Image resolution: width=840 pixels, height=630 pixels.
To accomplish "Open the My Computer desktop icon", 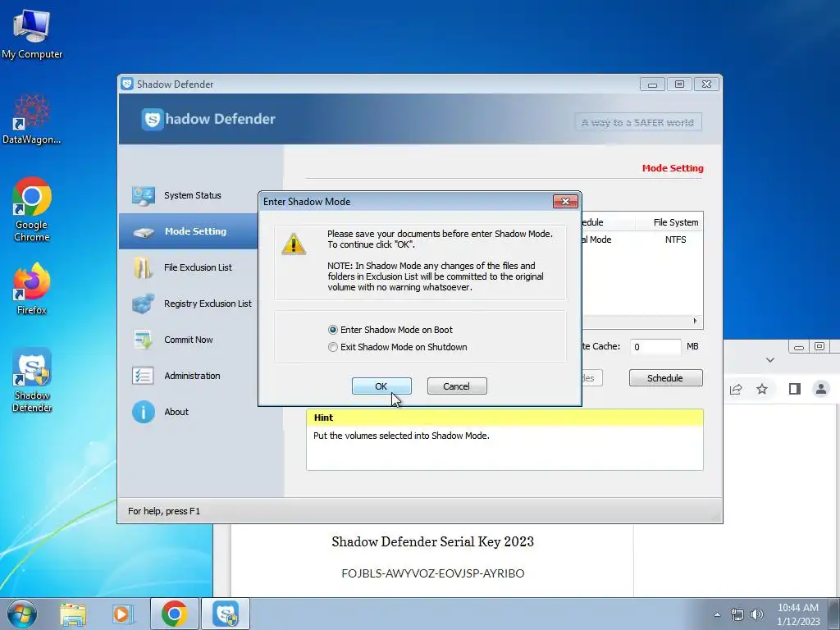I will click(32, 33).
